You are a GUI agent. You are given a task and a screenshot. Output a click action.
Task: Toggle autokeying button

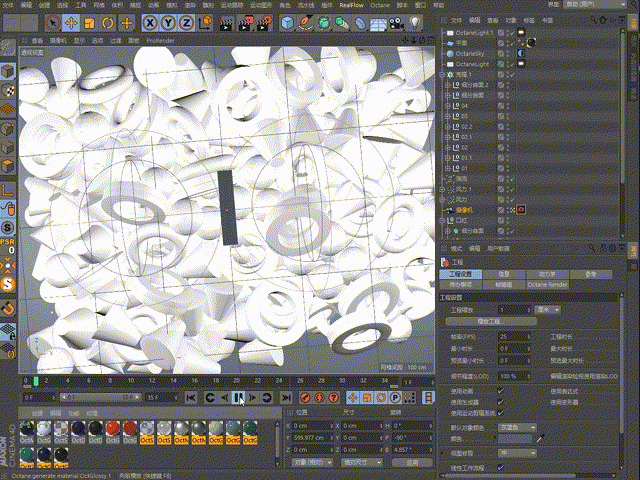pos(319,397)
